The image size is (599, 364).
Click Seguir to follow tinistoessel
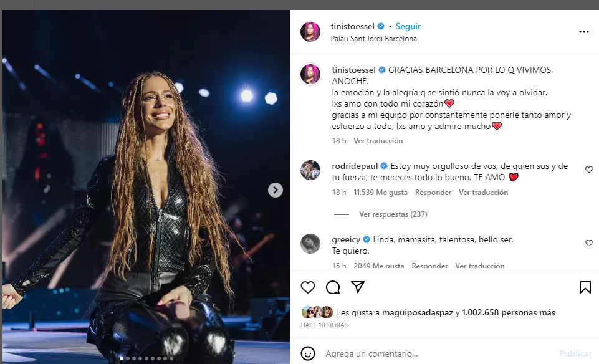tap(408, 26)
